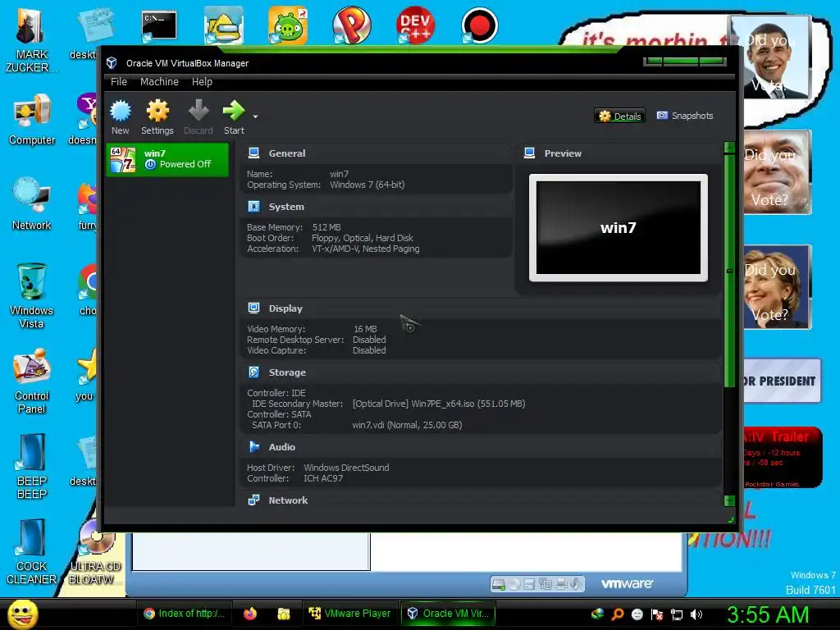840x630 pixels.
Task: Click the Win7PE_x64.iso optical drive entry
Action: [x=439, y=404]
